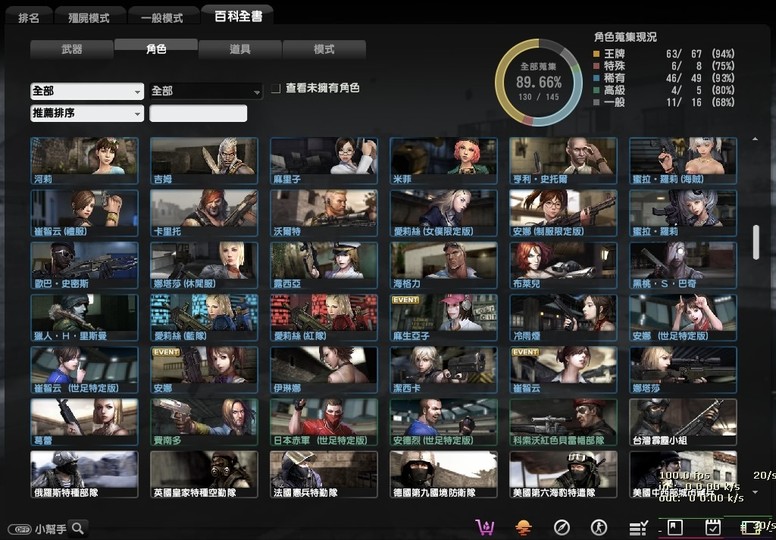Click the calendar check icon
Screen dimensions: 776x540
click(714, 527)
